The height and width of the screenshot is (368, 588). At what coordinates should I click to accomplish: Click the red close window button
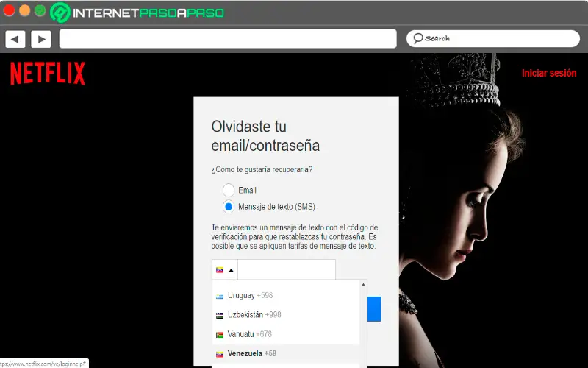point(9,10)
